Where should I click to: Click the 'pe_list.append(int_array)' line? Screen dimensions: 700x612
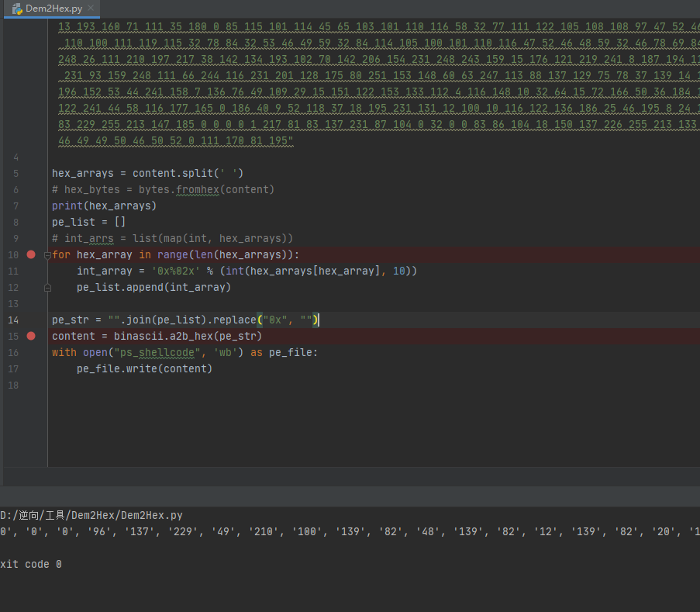tap(153, 287)
